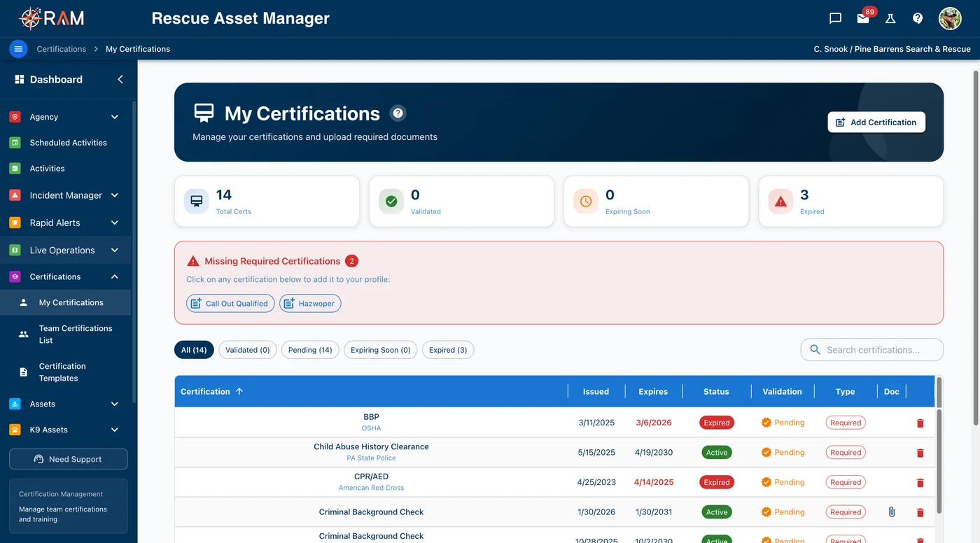Open the user avatar menu
980x543 pixels.
click(950, 18)
